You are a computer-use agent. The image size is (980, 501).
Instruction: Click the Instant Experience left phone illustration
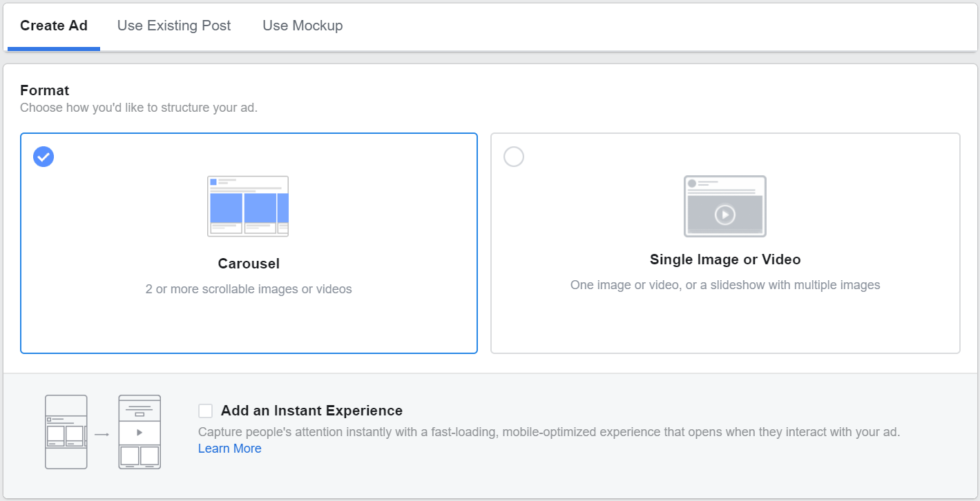coord(66,432)
